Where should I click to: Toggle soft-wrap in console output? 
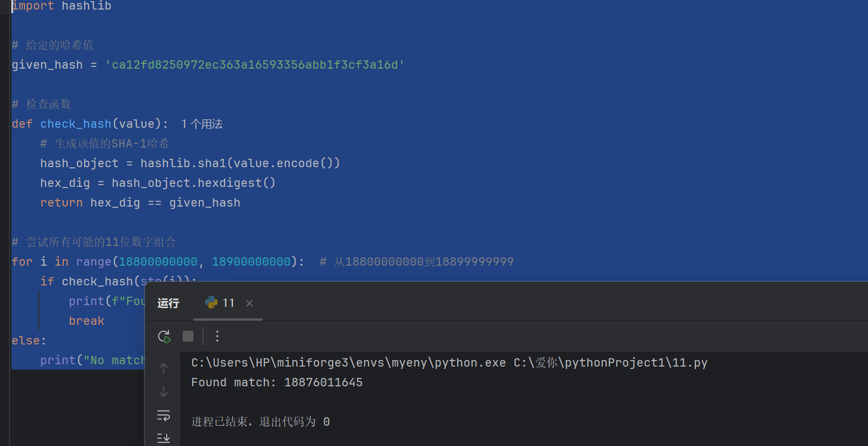coord(164,415)
